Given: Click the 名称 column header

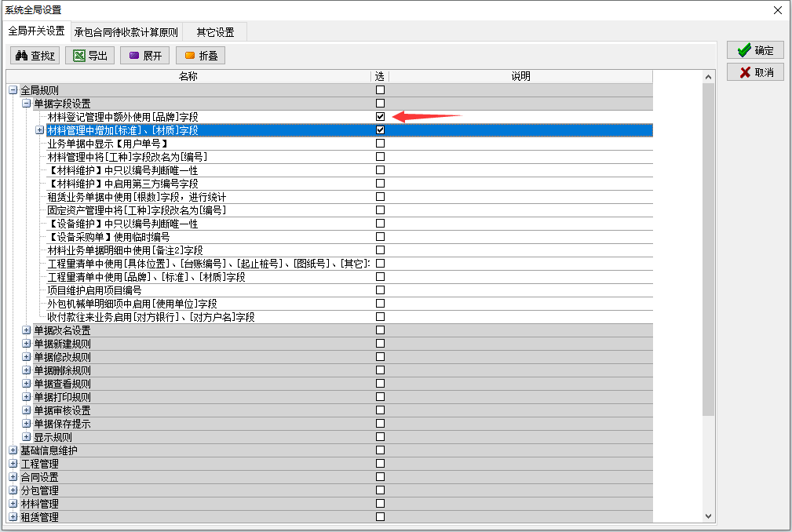Looking at the screenshot, I should [x=188, y=77].
